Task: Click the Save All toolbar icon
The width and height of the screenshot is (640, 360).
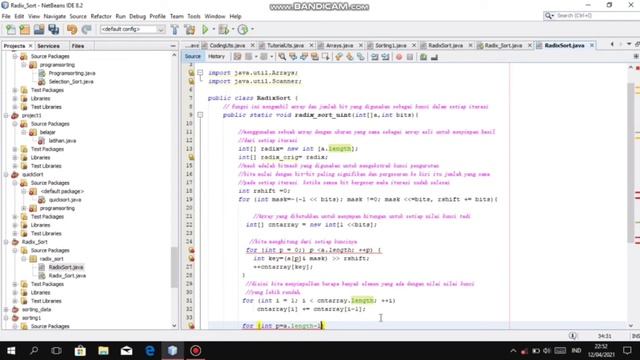Action: [53, 29]
